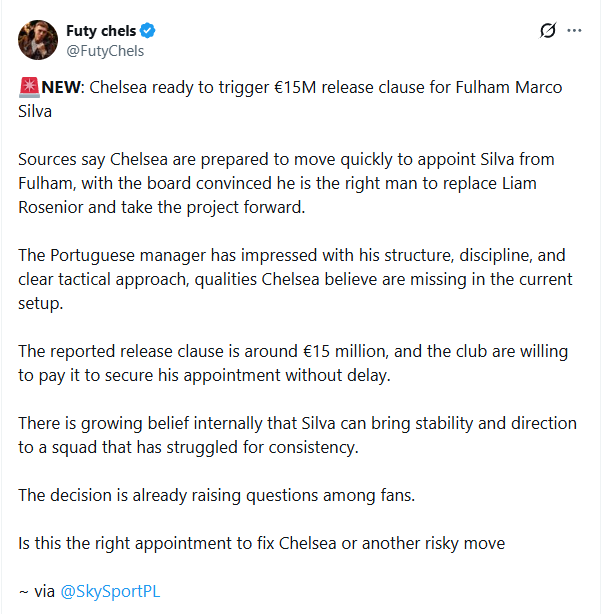Open the three-dot more options menu

(x=574, y=31)
